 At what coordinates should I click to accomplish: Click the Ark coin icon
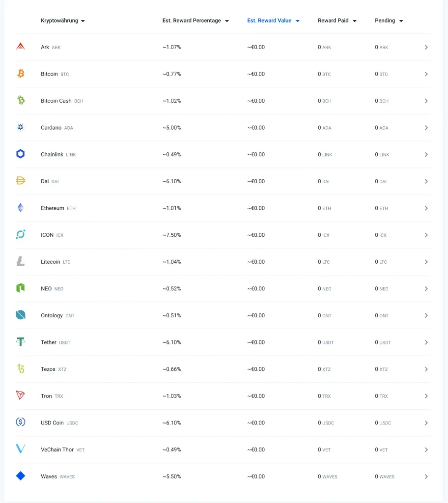[20, 47]
